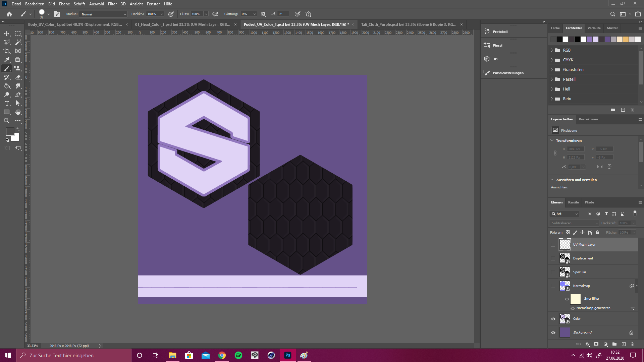Select the Hand tool
Viewport: 644px width, 362px height.
click(x=18, y=112)
